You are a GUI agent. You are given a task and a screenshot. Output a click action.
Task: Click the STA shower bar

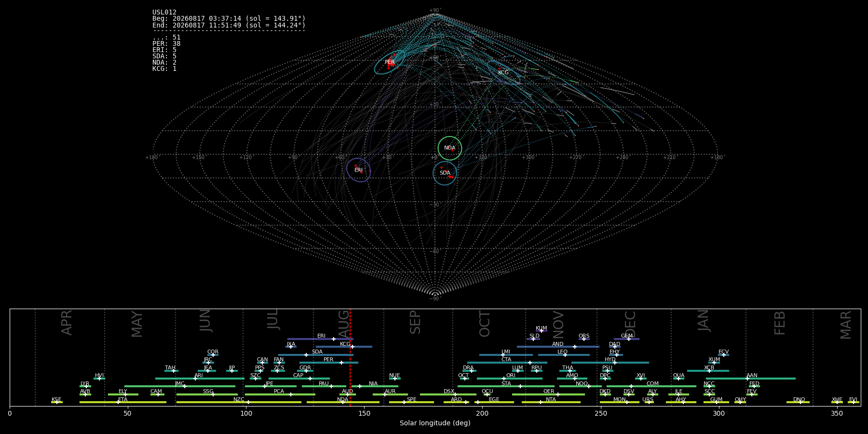pyautogui.click(x=506, y=386)
